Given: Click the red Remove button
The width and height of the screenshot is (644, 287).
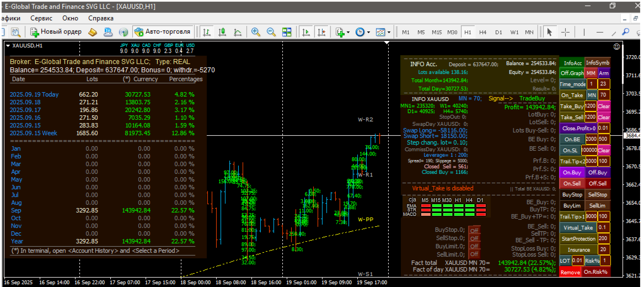Looking at the screenshot, I should point(571,272).
